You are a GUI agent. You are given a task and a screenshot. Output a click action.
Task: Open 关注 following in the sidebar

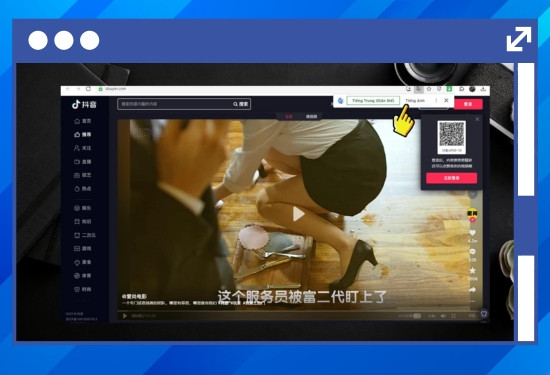pyautogui.click(x=83, y=148)
